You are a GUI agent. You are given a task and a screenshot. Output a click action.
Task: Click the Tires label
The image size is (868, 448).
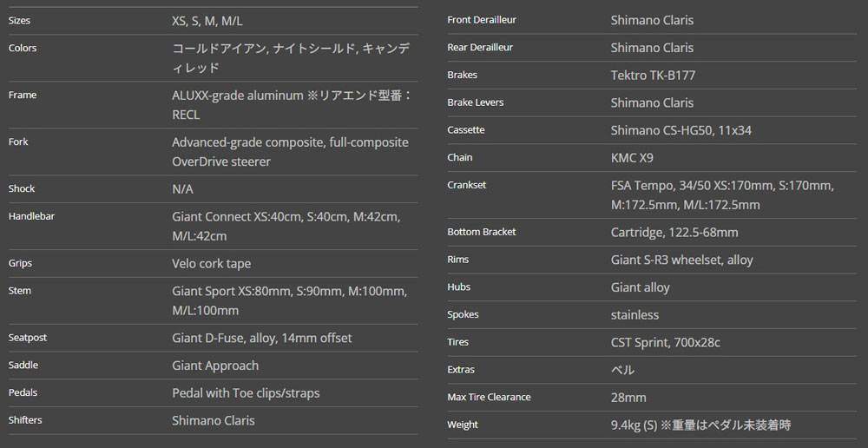pyautogui.click(x=457, y=342)
